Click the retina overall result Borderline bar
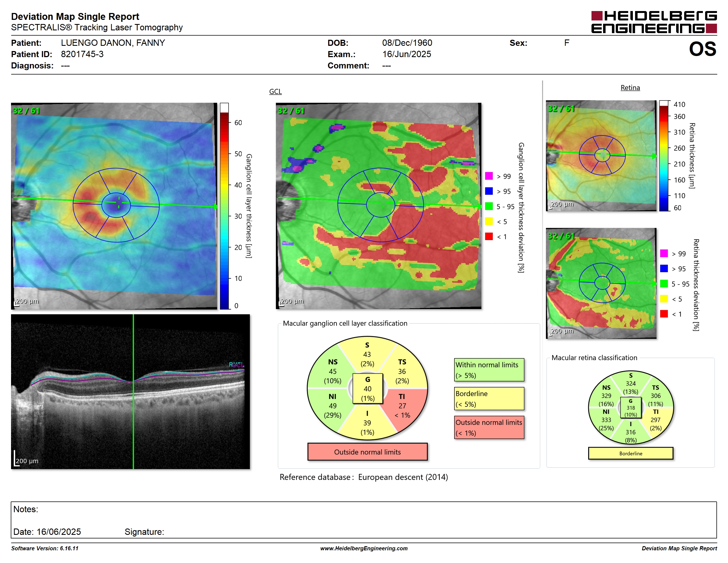Screen dimensions: 728x563 pos(630,453)
